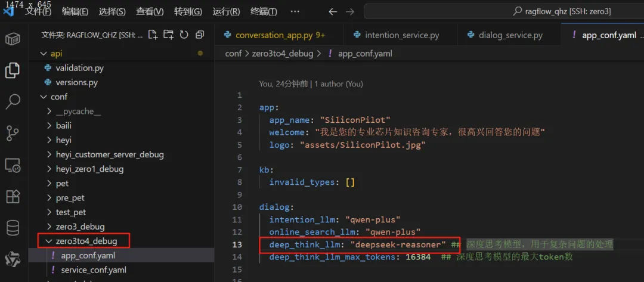Open the Database view in activity bar
The width and height of the screenshot is (644, 282).
(x=13, y=228)
